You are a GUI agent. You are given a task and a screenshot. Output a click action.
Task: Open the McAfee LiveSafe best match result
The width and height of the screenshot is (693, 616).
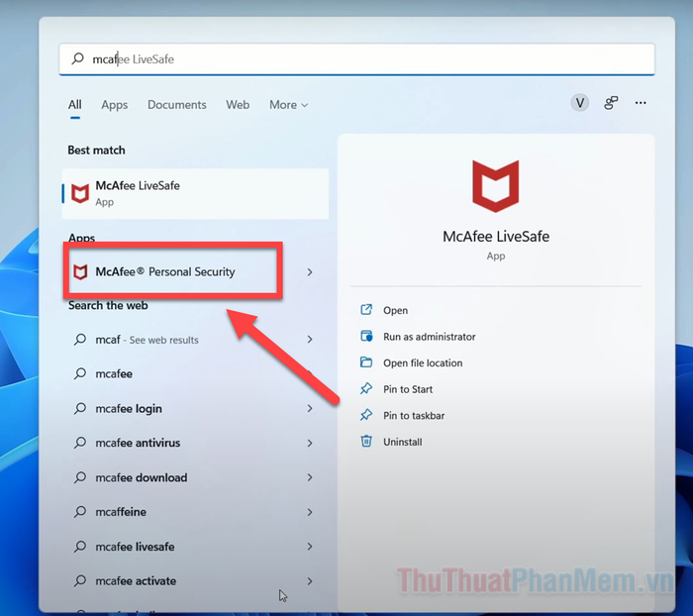pyautogui.click(x=195, y=194)
